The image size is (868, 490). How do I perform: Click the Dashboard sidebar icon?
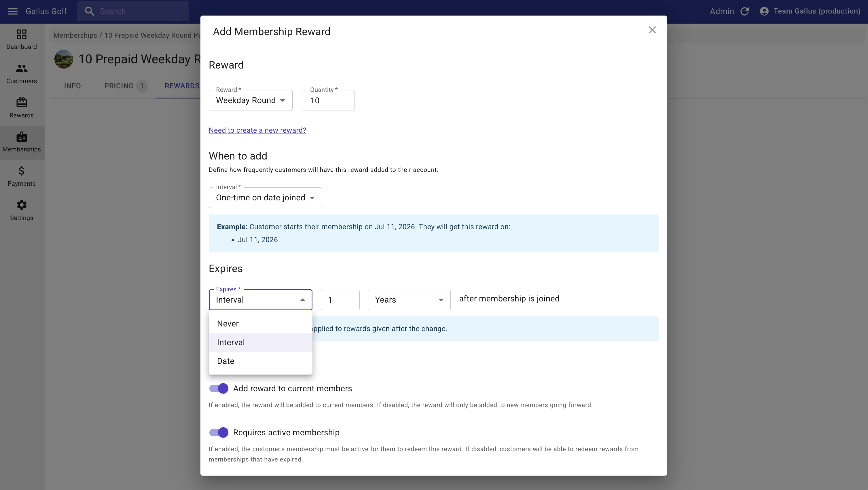22,34
